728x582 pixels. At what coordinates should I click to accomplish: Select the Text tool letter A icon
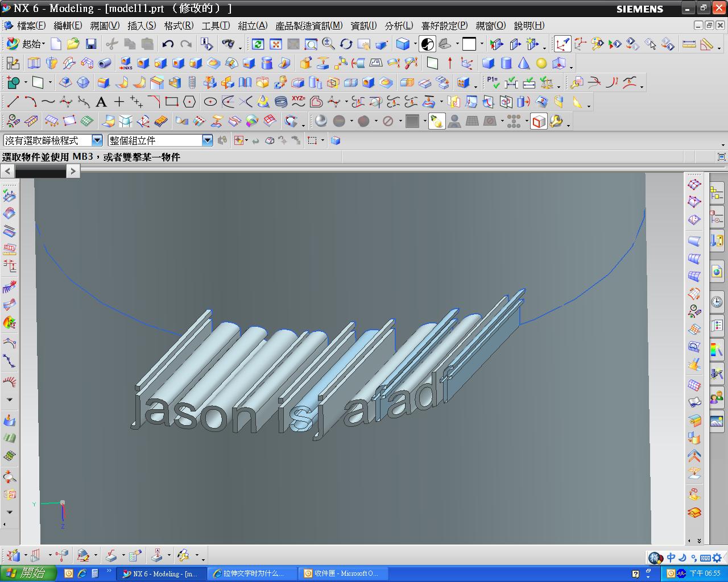coord(101,102)
